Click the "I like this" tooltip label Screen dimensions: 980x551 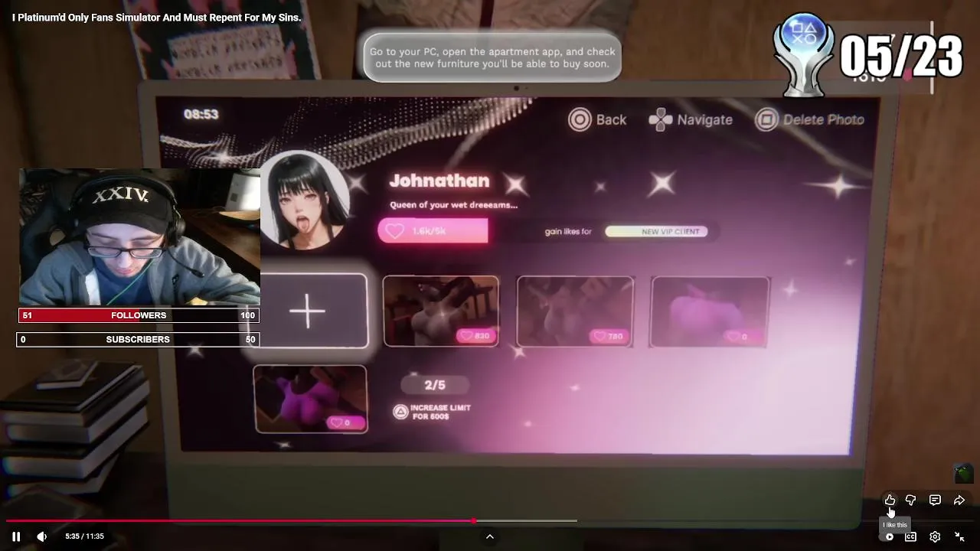pyautogui.click(x=894, y=525)
